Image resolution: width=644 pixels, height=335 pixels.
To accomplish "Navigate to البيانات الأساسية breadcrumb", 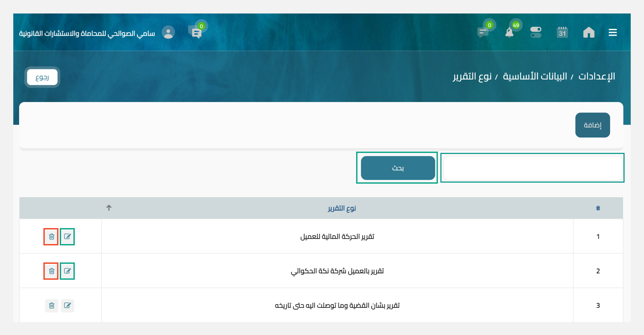I will (x=535, y=76).
